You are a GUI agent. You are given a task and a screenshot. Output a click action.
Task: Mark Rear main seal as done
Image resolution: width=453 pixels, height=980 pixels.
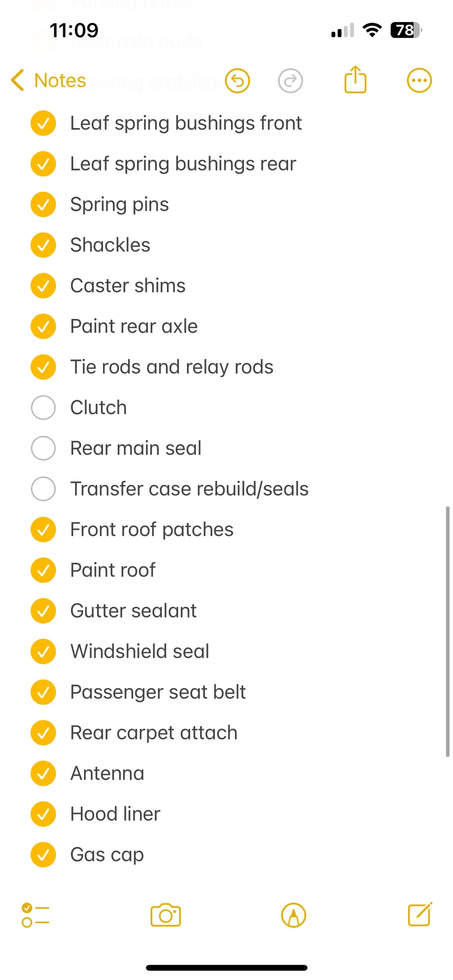tap(43, 448)
